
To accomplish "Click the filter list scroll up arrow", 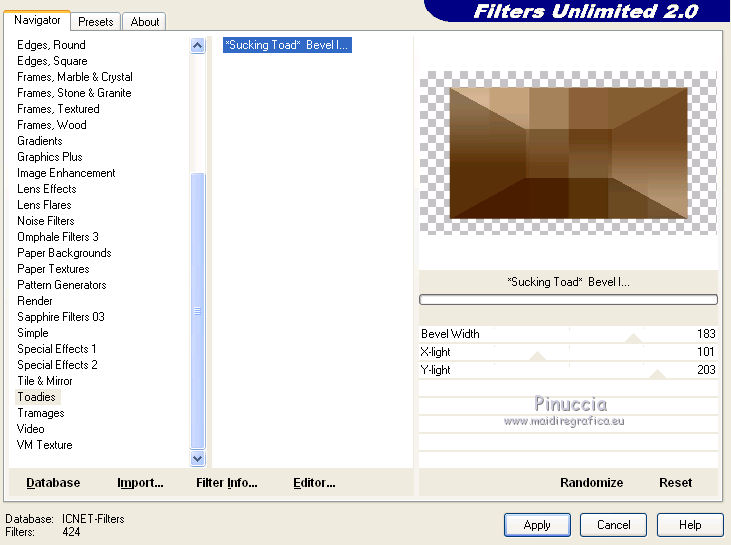I will 198,46.
